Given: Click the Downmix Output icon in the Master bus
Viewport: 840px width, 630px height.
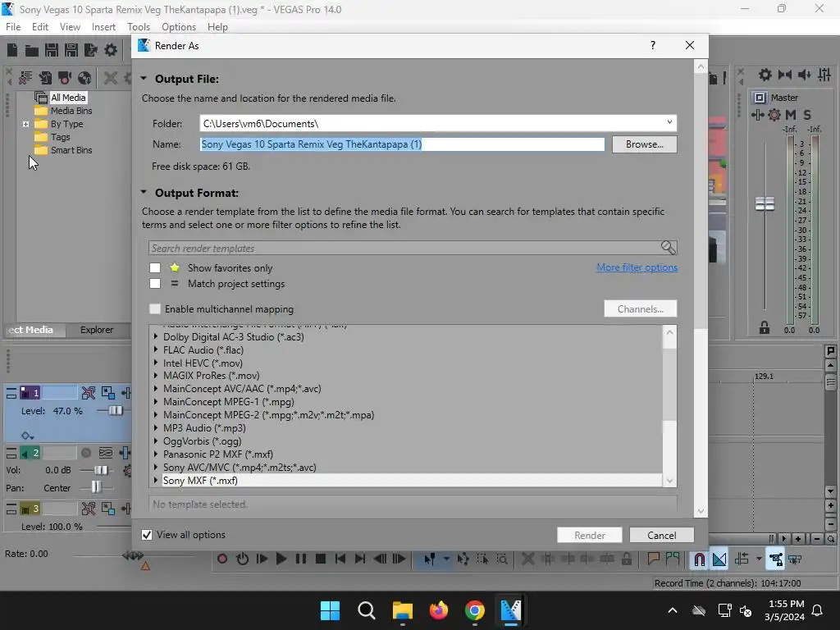Looking at the screenshot, I should (785, 75).
